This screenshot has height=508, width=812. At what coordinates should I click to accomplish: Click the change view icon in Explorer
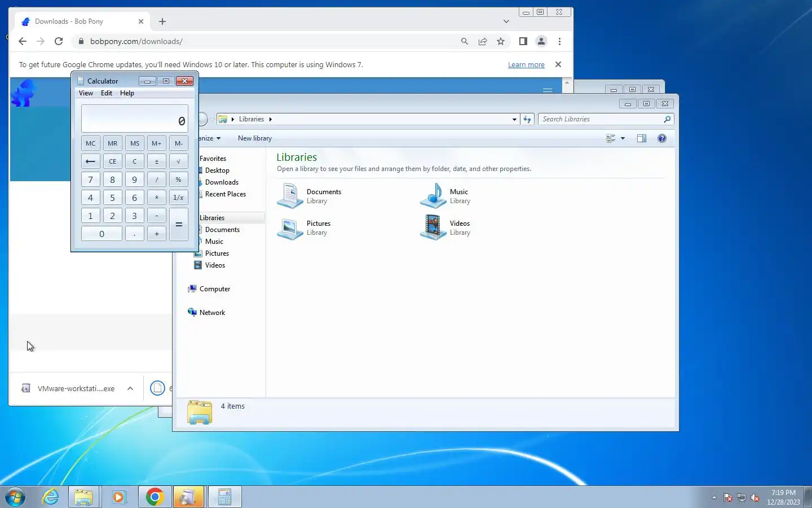point(611,138)
